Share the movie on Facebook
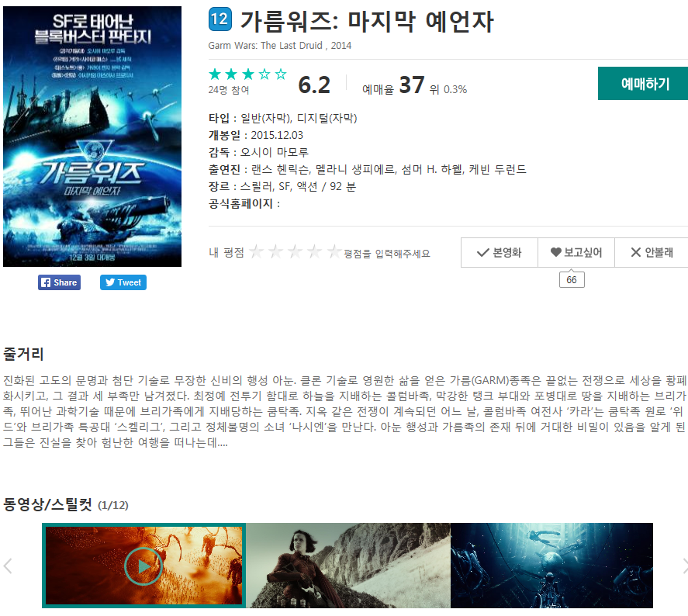 [x=59, y=282]
